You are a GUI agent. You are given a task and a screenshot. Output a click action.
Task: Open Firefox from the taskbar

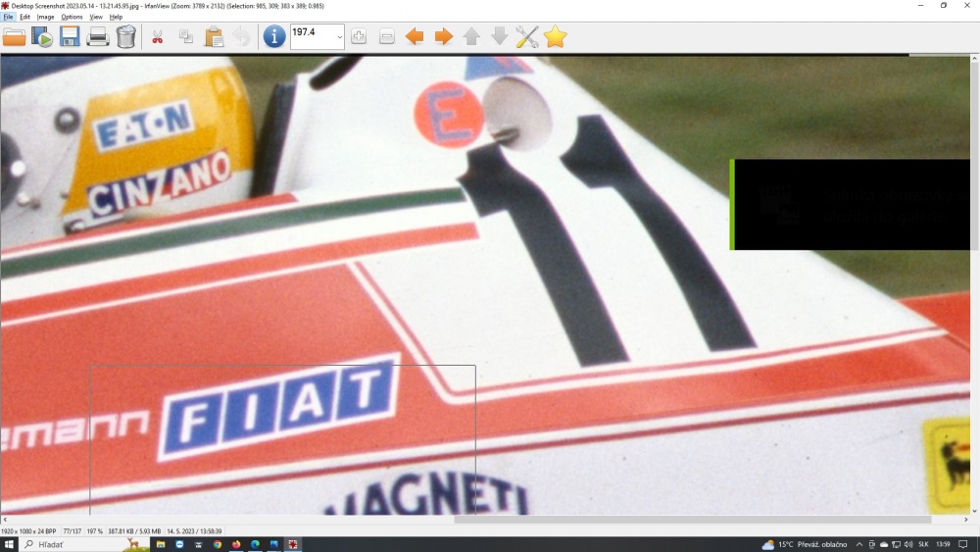pyautogui.click(x=236, y=544)
